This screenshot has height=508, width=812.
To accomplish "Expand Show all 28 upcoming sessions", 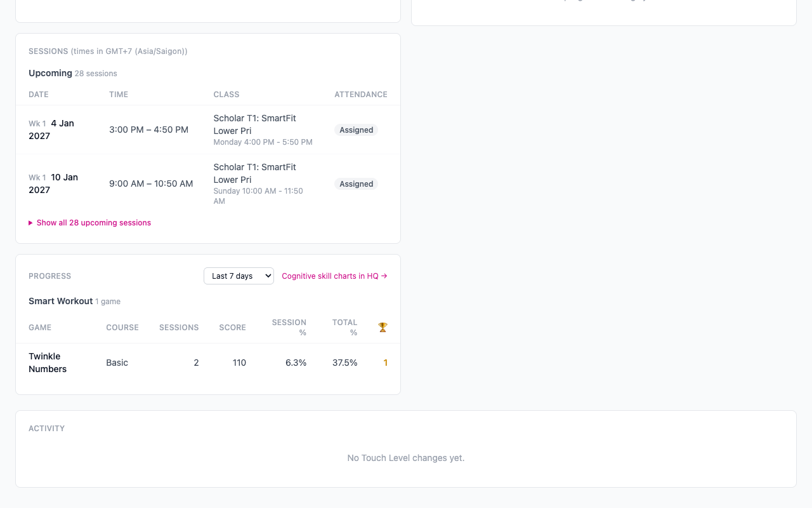I will coord(89,223).
